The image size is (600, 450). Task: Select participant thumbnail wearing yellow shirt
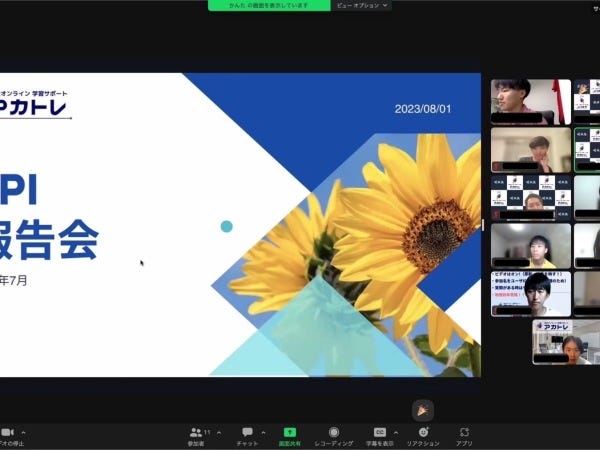[x=531, y=246]
